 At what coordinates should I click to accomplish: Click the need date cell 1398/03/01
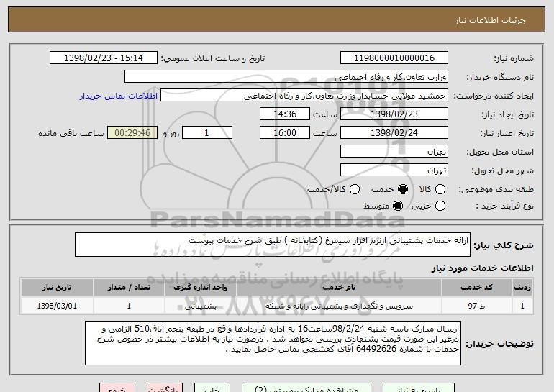coord(57,306)
